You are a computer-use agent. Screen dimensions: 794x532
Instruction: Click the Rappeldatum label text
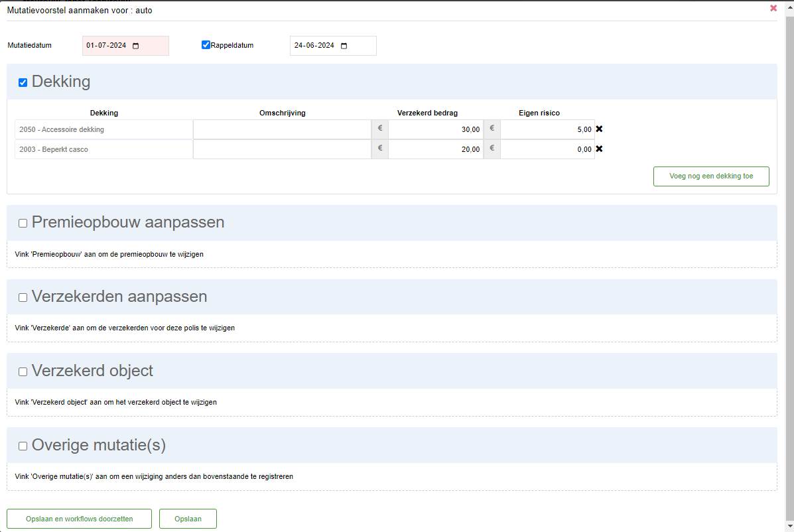[x=232, y=45]
